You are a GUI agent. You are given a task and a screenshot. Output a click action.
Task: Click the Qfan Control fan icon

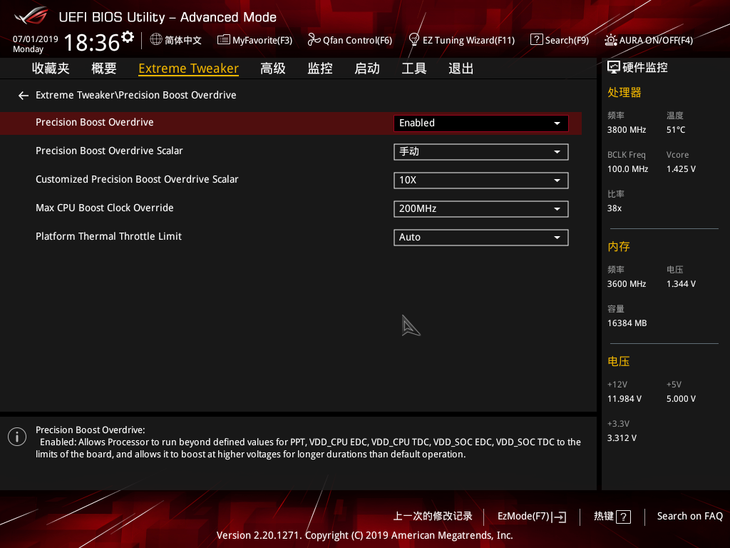click(314, 40)
